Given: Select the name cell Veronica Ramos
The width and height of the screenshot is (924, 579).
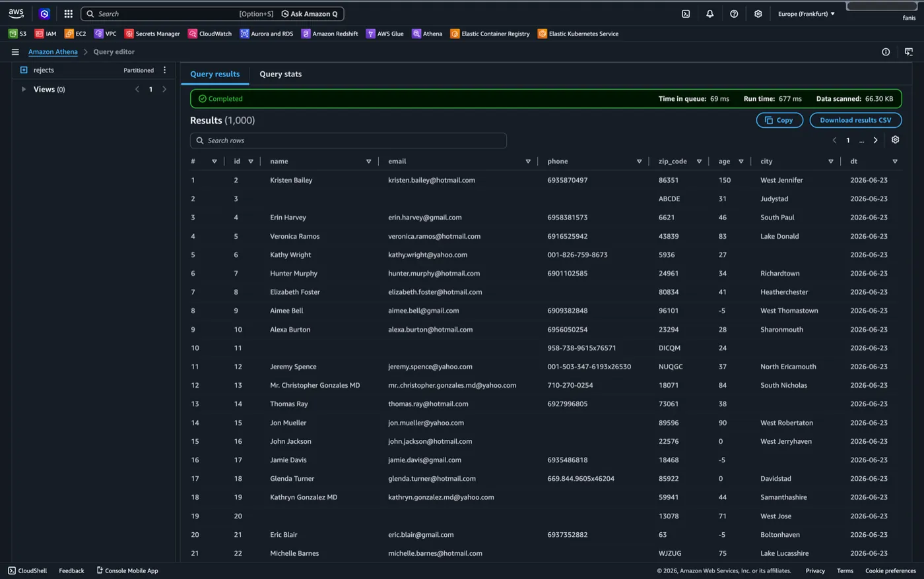Looking at the screenshot, I should pos(294,236).
